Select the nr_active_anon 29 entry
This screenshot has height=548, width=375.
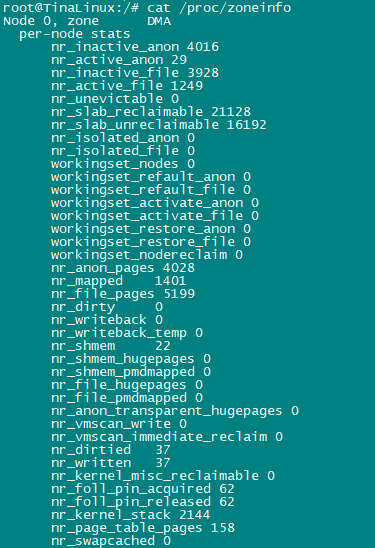pyautogui.click(x=119, y=60)
